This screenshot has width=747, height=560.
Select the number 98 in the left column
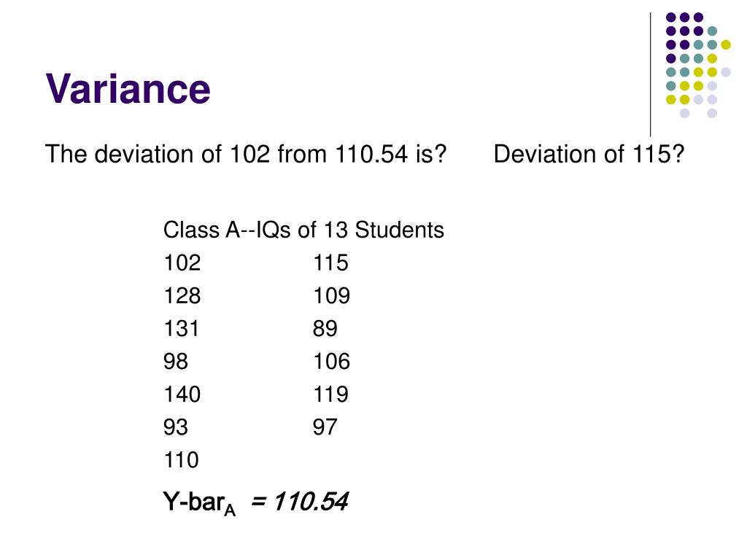click(175, 362)
